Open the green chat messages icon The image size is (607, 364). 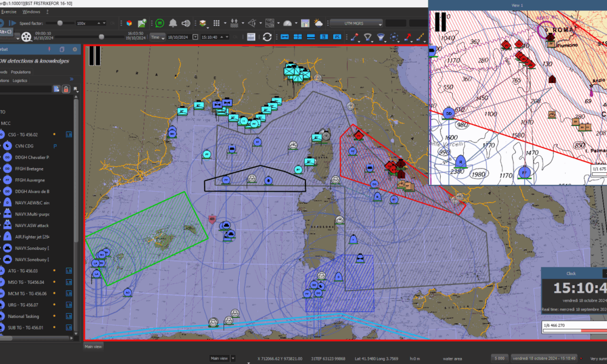click(160, 23)
